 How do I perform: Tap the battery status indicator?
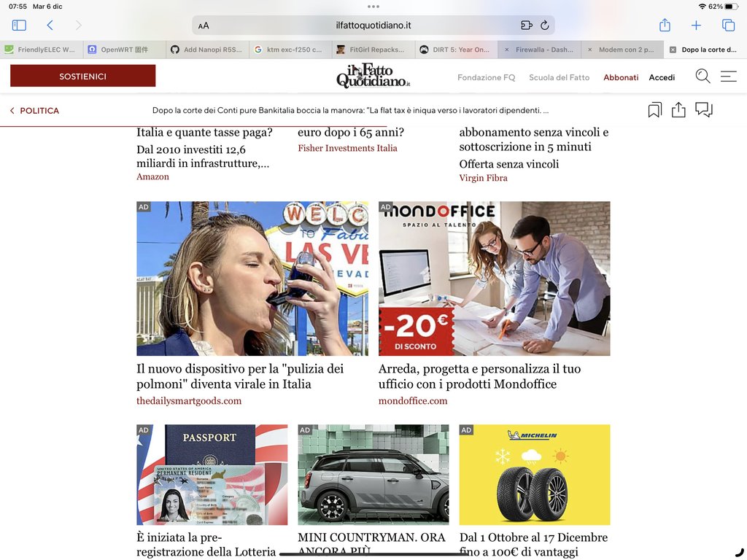click(731, 7)
